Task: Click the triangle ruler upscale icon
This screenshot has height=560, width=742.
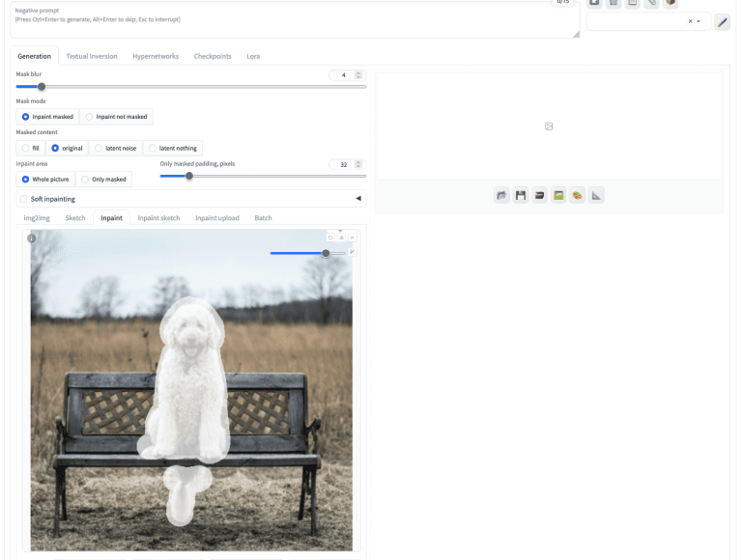Action: pos(596,195)
